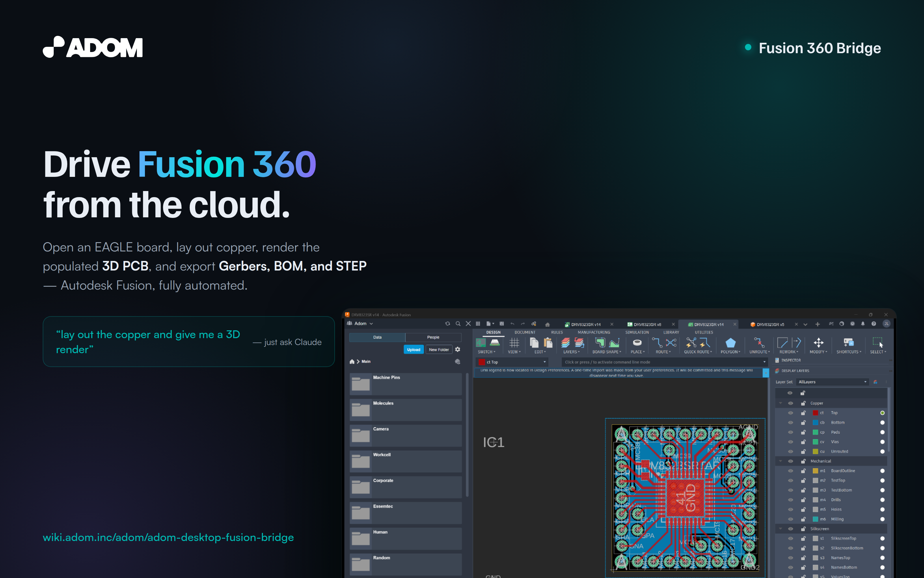The width and height of the screenshot is (924, 578).
Task: Select the Place via ring icon
Action: (637, 342)
